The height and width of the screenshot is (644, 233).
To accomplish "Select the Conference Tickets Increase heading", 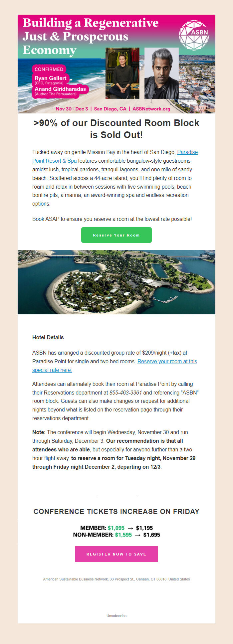I will tap(116, 512).
